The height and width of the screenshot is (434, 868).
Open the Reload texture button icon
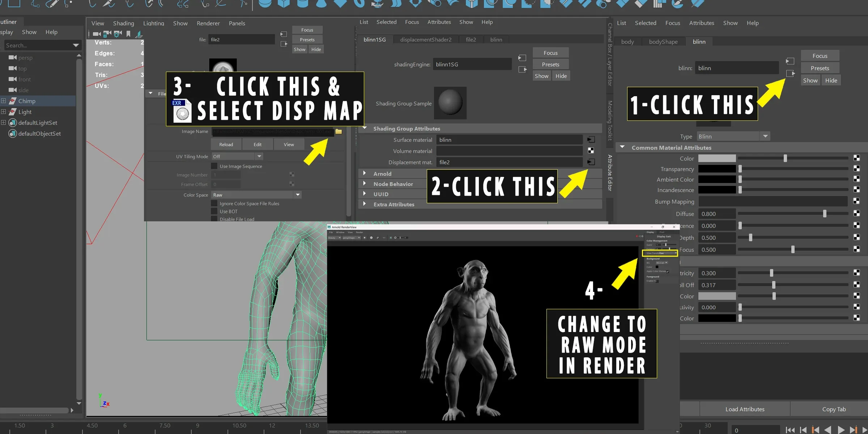[226, 144]
